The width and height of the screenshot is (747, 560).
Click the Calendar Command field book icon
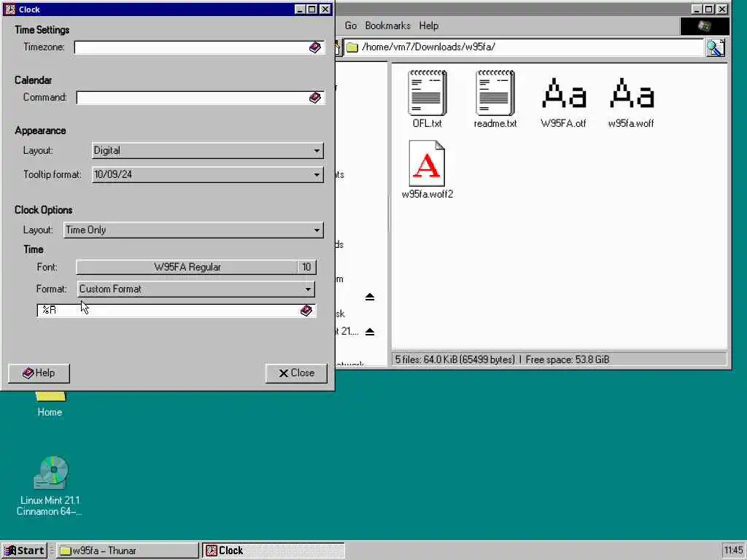(x=315, y=98)
